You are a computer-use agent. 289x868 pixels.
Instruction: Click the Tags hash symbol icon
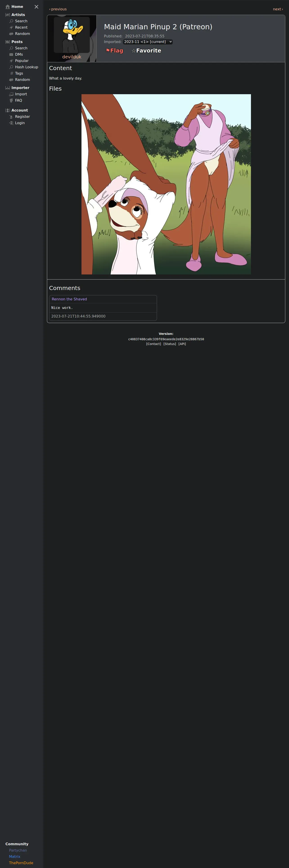click(x=11, y=73)
